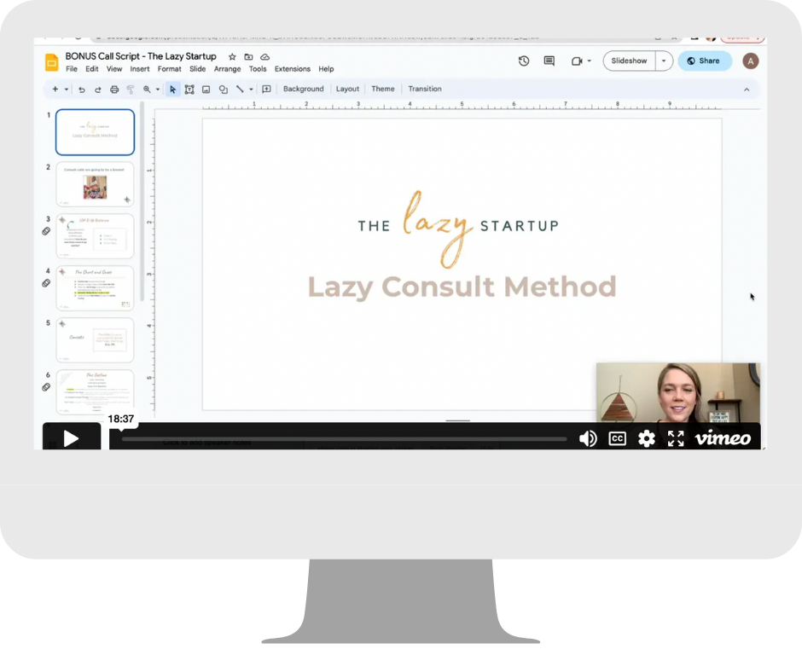Viewport: 802px width, 672px height.
Task: Select slide 2 thumbnail with photo
Action: click(x=96, y=184)
